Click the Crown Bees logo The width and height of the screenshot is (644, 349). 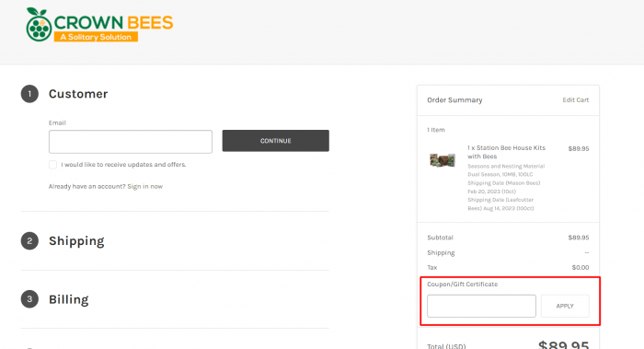point(99,24)
